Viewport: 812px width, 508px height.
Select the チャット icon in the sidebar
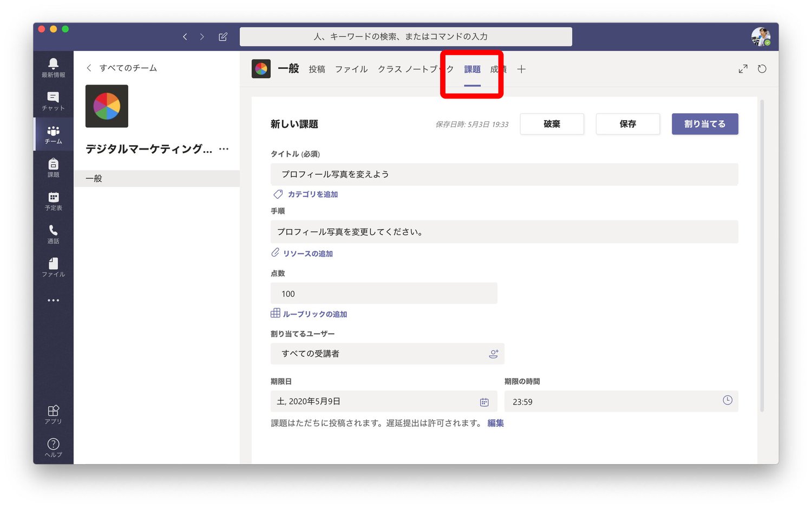53,97
